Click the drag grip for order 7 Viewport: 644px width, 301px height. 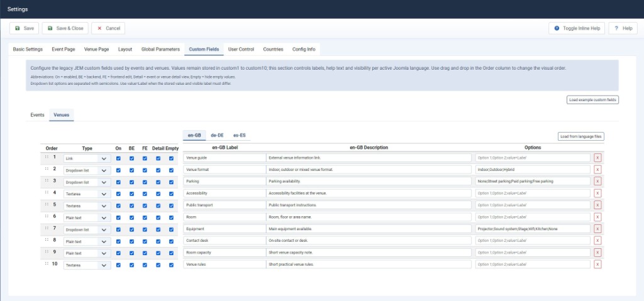(x=47, y=228)
